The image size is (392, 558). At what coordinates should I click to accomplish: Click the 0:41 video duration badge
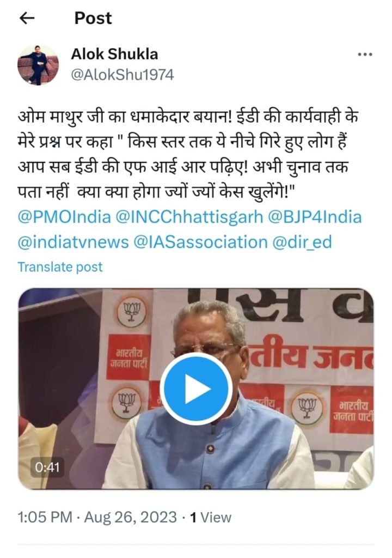(47, 467)
